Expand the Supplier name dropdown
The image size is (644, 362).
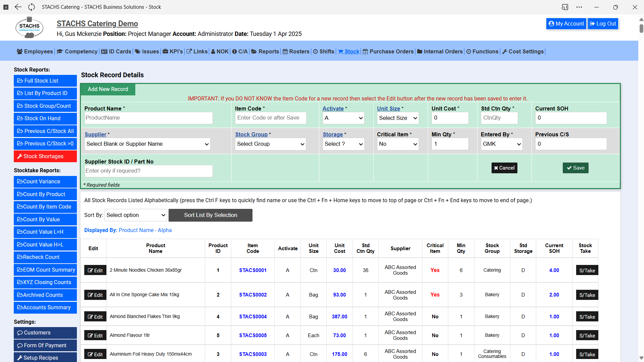pos(147,144)
